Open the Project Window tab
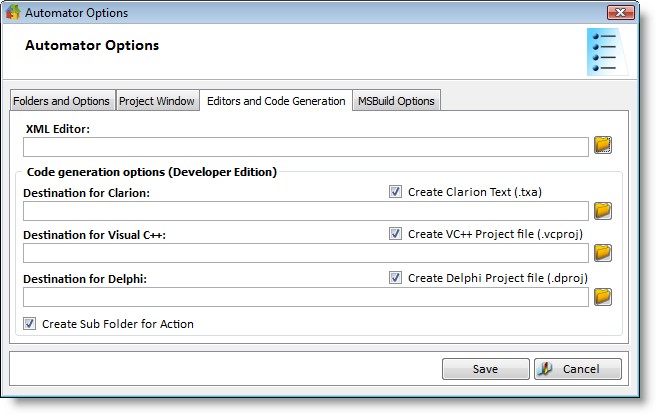Screen dimensions: 656x414 click(157, 101)
